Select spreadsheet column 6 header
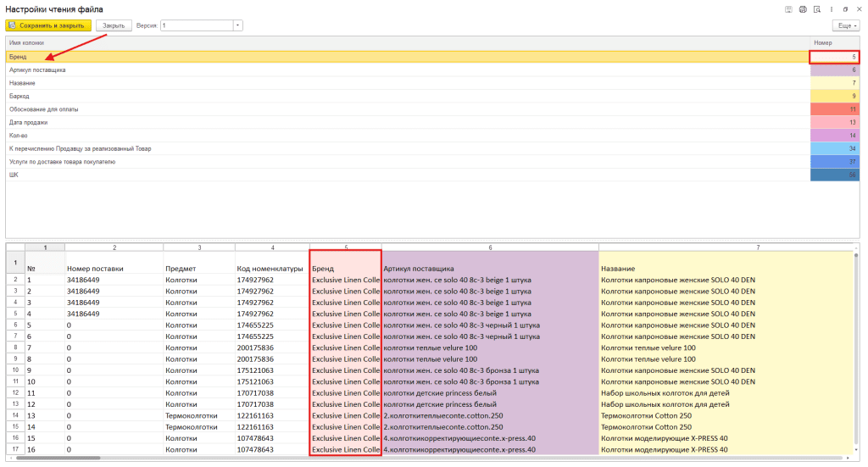Viewport: 868px width, 467px height. tap(490, 247)
